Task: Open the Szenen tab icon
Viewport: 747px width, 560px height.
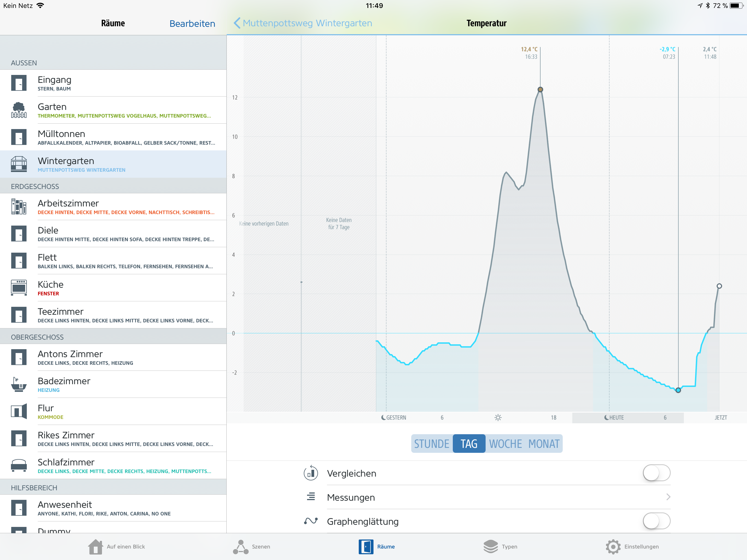Action: pos(240,547)
